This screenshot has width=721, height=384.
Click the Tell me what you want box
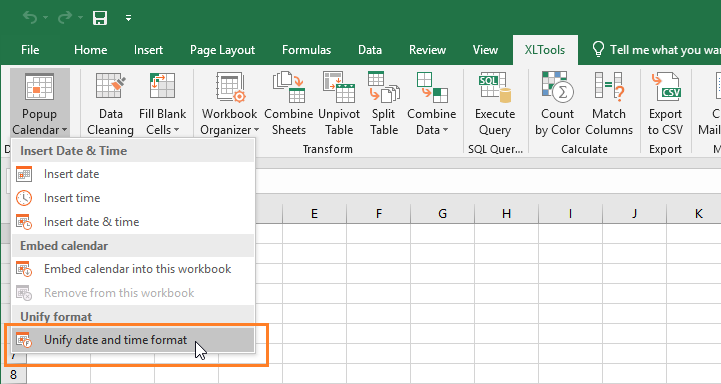tap(656, 50)
